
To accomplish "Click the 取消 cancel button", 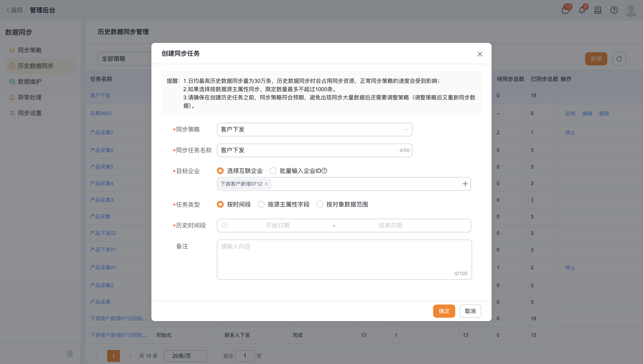I will pyautogui.click(x=470, y=311).
